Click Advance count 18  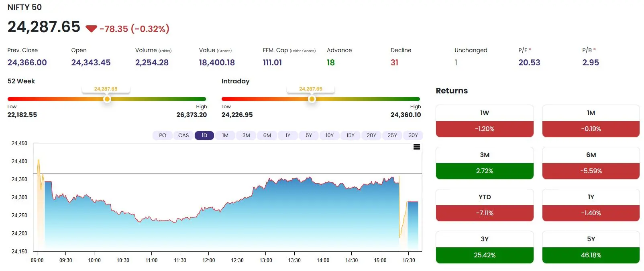pyautogui.click(x=331, y=63)
